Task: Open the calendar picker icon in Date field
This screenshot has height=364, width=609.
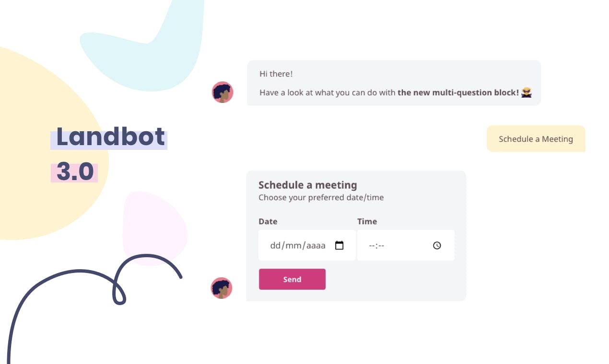Action: 339,245
